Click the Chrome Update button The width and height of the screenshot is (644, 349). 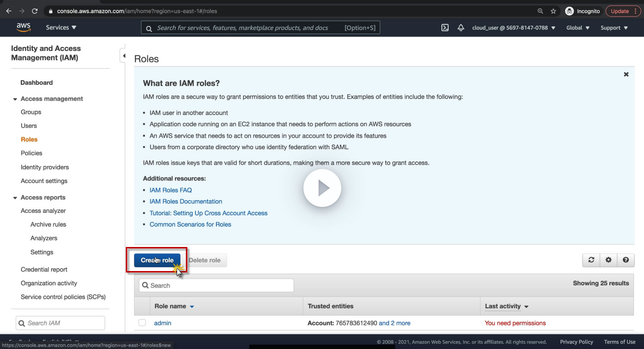(623, 11)
